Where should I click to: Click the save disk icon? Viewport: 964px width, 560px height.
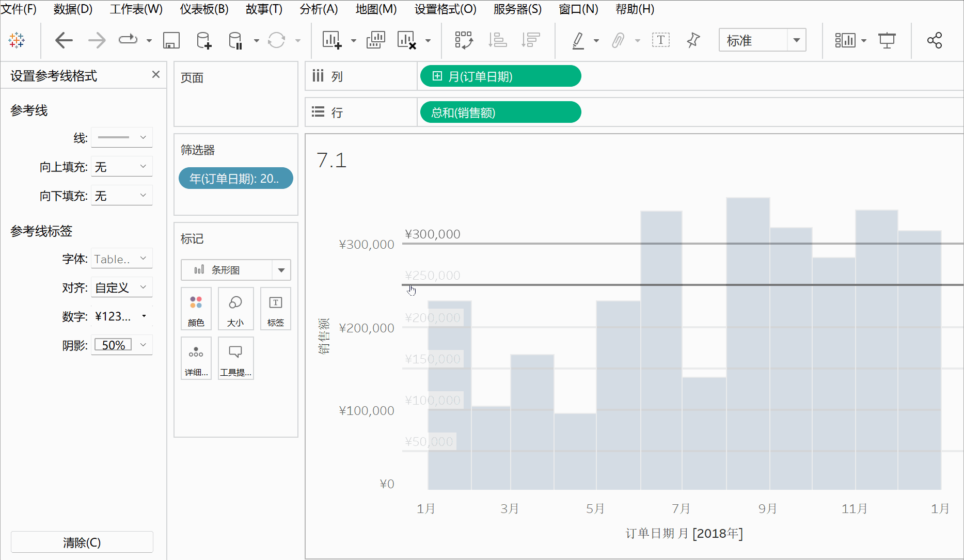pyautogui.click(x=171, y=40)
